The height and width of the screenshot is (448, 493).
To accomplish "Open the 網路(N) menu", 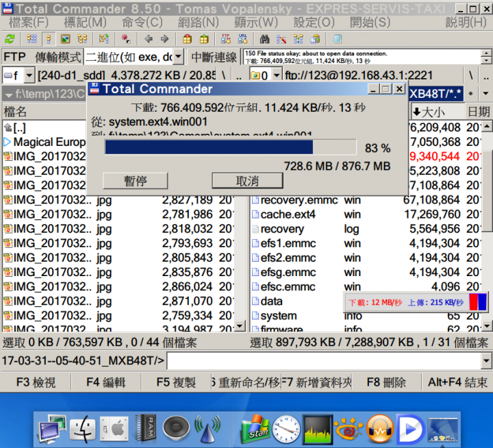I will 199,23.
